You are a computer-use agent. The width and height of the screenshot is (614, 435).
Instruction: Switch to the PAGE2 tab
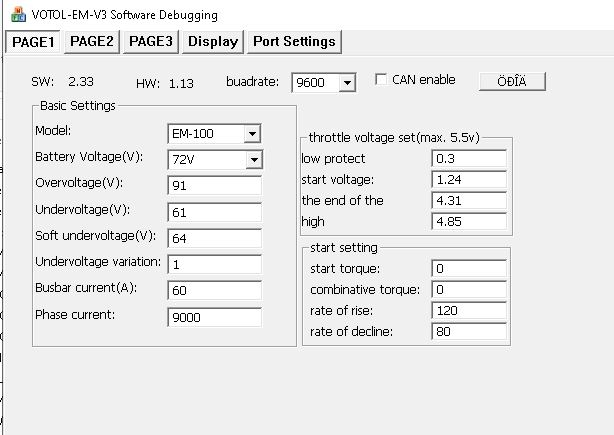click(x=92, y=41)
